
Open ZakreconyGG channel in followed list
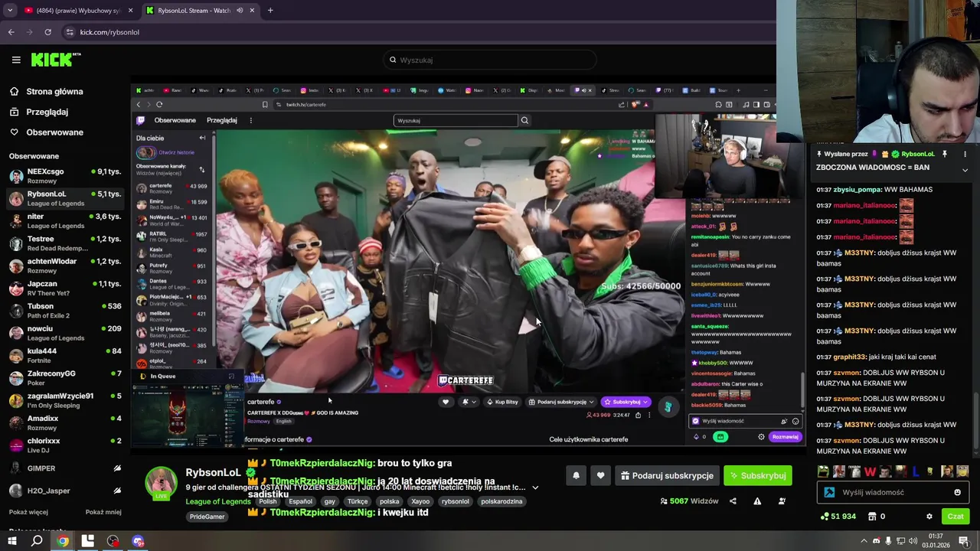[65, 378]
